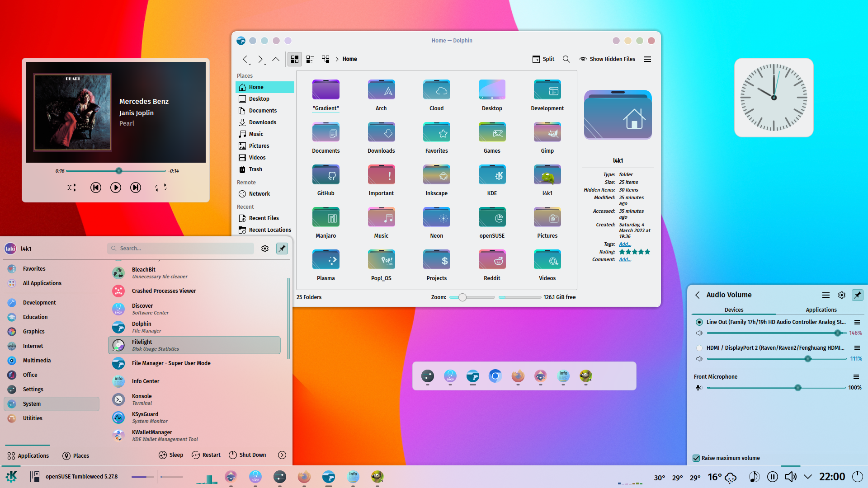Go forward in Dolphin
This screenshot has width=868, height=488.
[x=260, y=59]
